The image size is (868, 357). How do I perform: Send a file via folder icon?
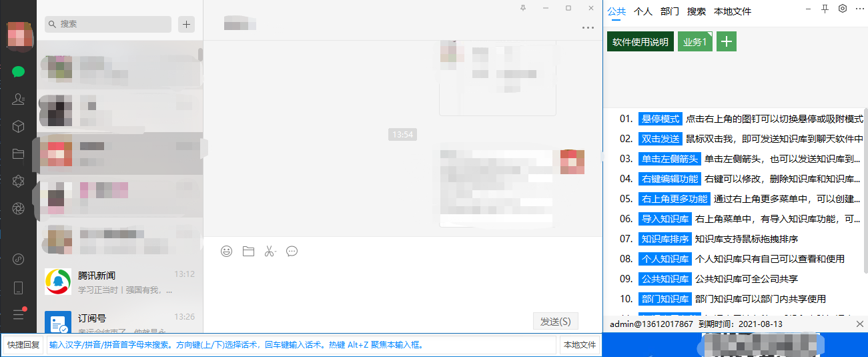point(248,252)
